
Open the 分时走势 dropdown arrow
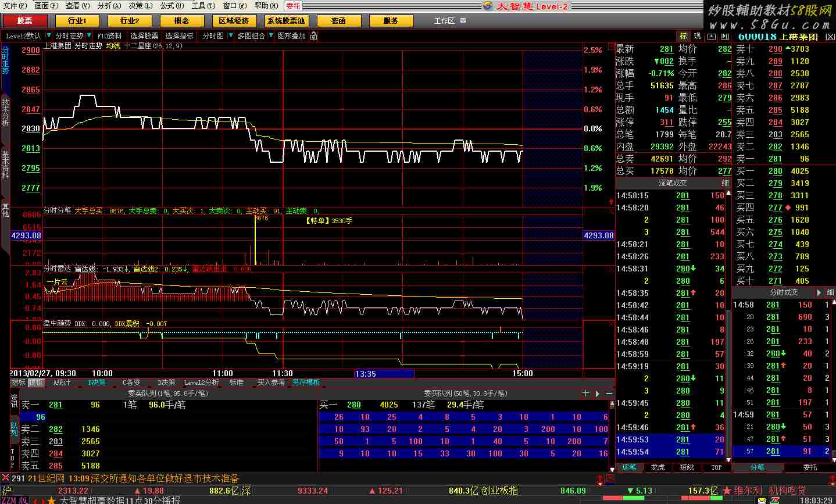[x=89, y=36]
